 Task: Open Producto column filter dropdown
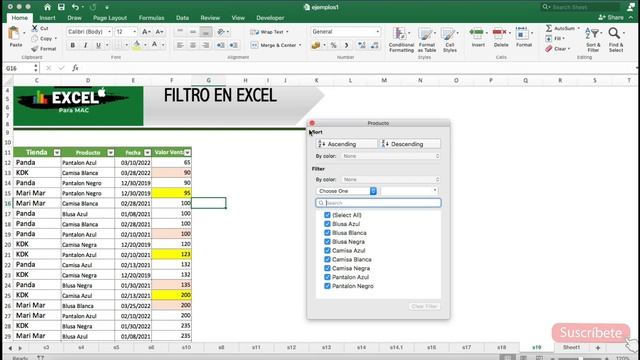coord(111,153)
